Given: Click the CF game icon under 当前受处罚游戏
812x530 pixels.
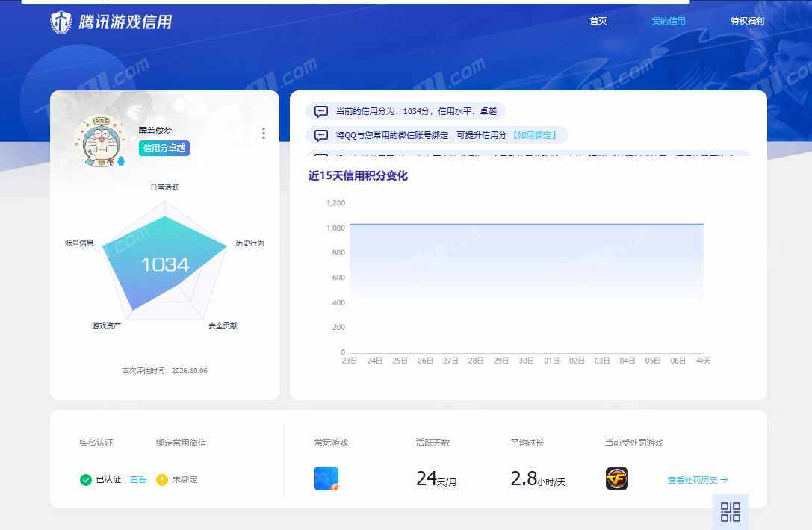Looking at the screenshot, I should (x=617, y=478).
